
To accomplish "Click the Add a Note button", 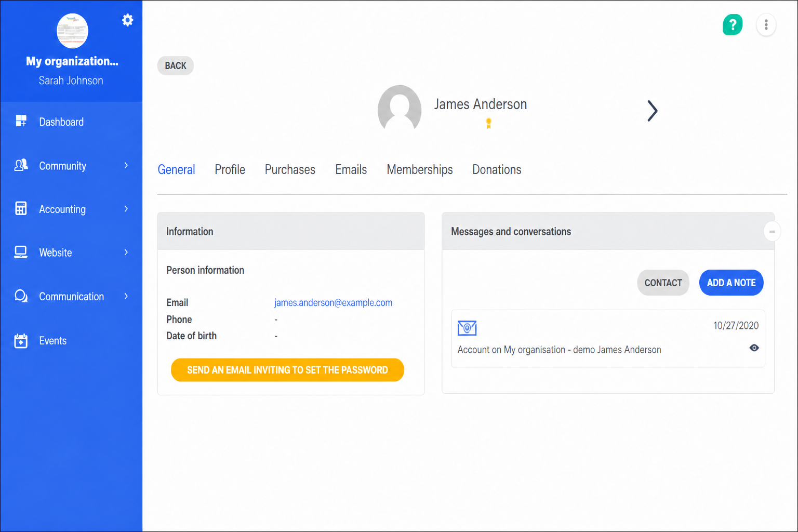I will 731,283.
